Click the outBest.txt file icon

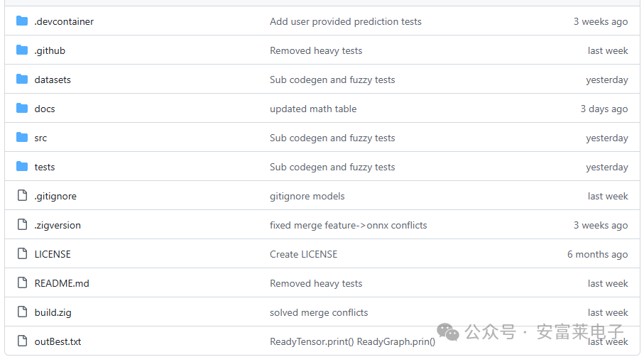[22, 341]
